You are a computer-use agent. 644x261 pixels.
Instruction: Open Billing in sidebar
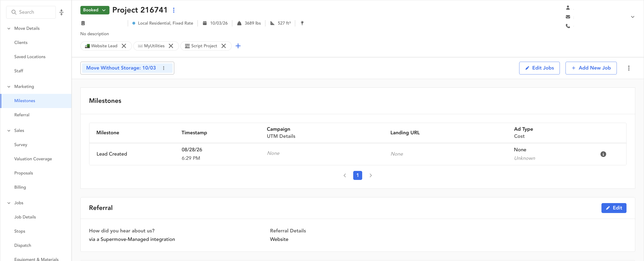[x=20, y=187]
